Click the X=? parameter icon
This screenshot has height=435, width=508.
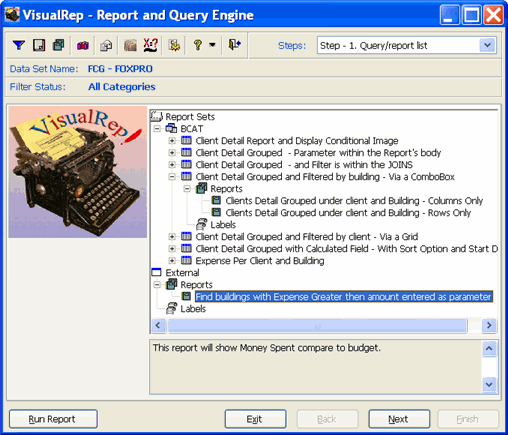pyautogui.click(x=150, y=45)
